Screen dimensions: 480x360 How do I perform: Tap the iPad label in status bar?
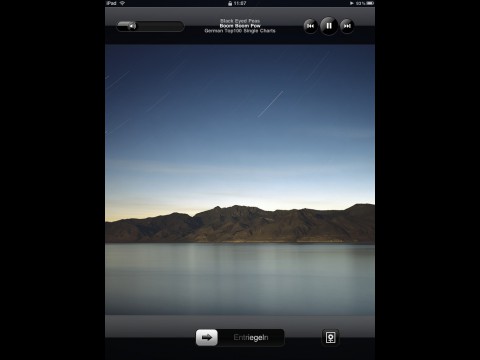coord(111,3)
